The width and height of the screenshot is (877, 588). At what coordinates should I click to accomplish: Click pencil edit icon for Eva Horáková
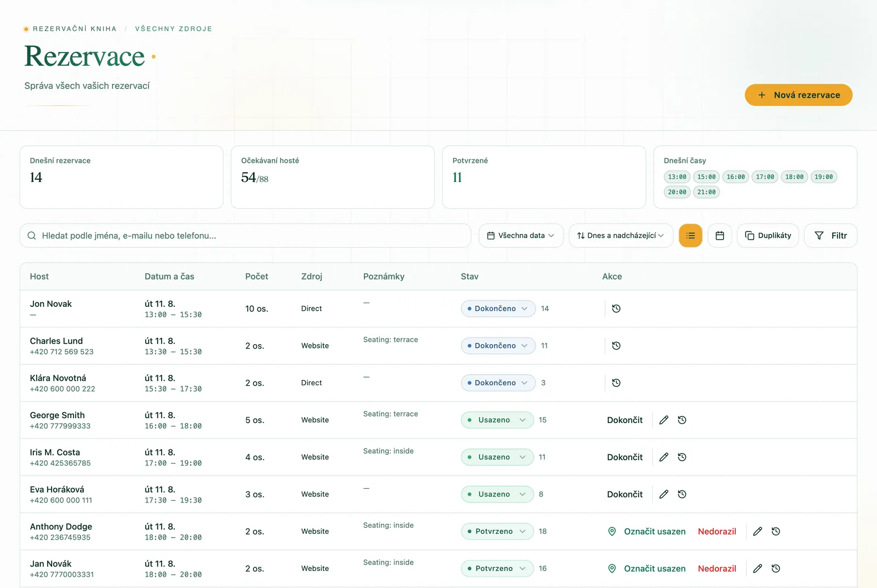664,494
